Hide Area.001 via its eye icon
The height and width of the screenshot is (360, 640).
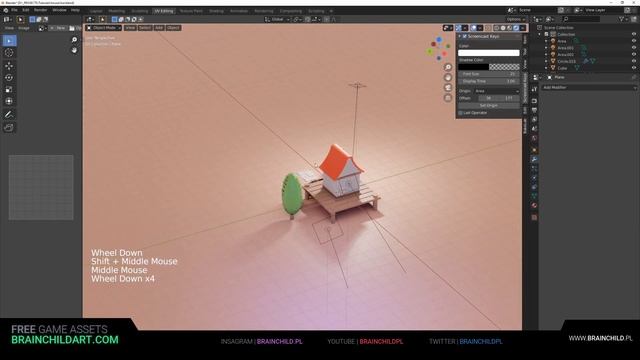tap(633, 48)
